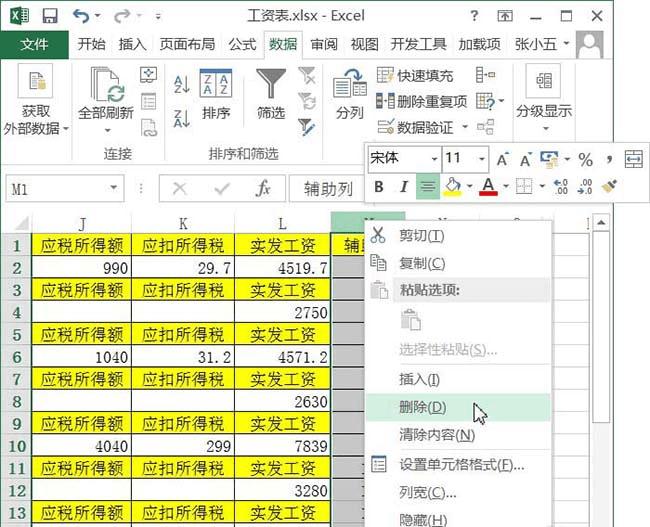Click the vertical scrollbar up arrow

click(x=601, y=223)
